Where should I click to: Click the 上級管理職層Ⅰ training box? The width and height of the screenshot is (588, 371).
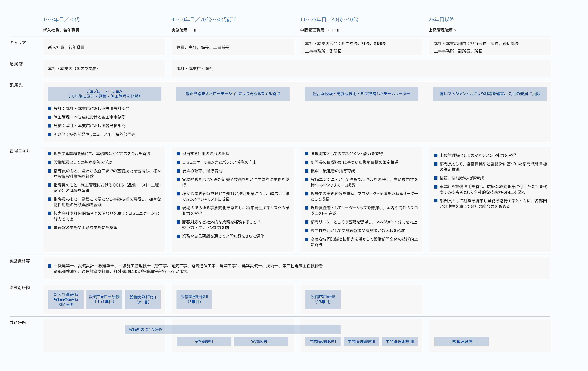pyautogui.click(x=461, y=341)
